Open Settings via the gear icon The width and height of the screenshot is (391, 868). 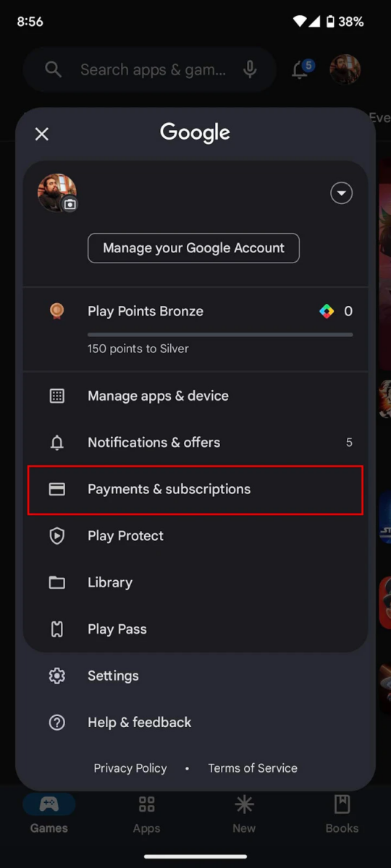point(56,676)
